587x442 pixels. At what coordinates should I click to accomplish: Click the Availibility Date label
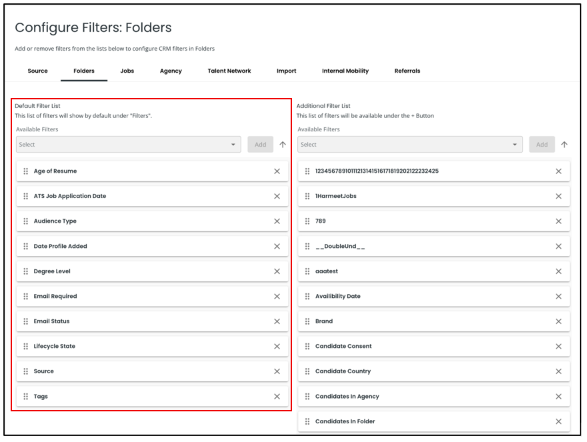(x=338, y=296)
